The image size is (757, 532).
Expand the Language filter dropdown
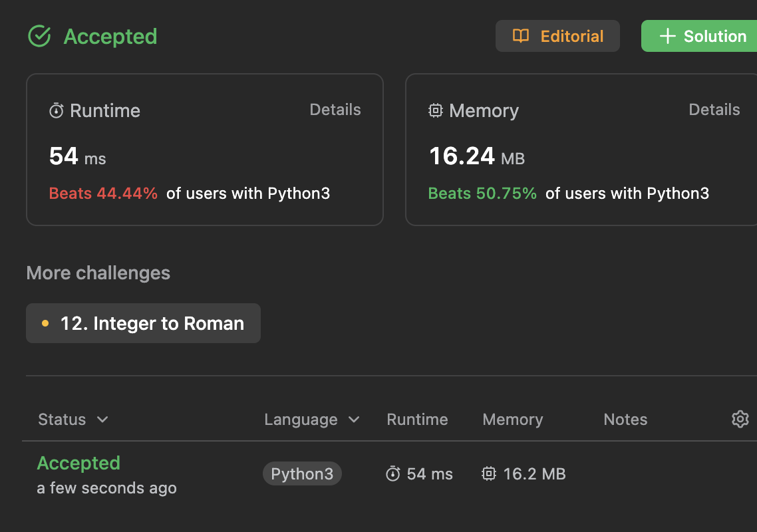354,420
